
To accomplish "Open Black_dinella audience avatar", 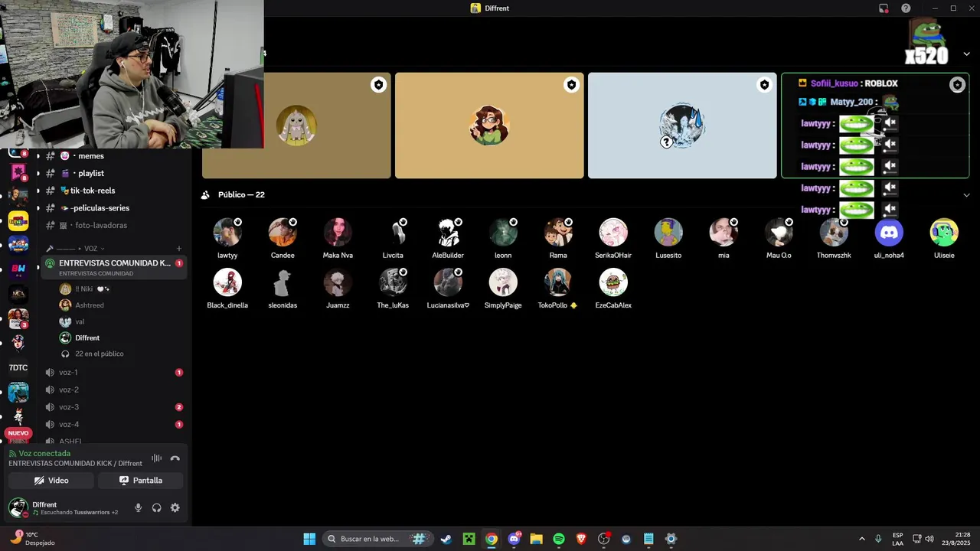I will click(227, 282).
